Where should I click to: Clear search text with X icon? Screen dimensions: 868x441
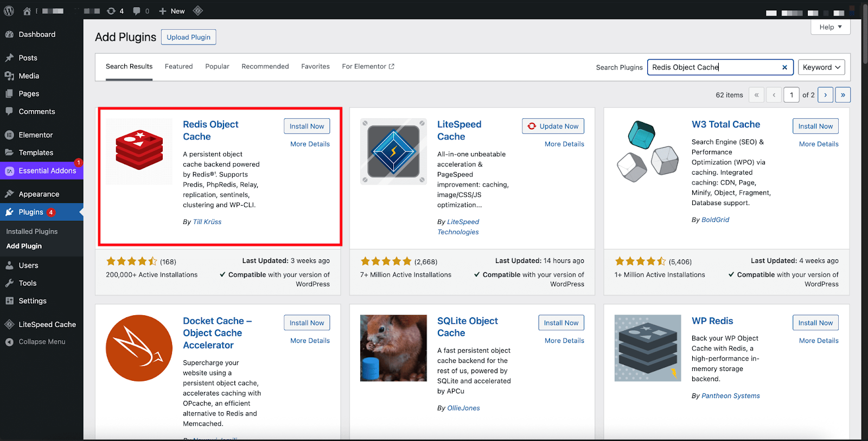tap(784, 67)
